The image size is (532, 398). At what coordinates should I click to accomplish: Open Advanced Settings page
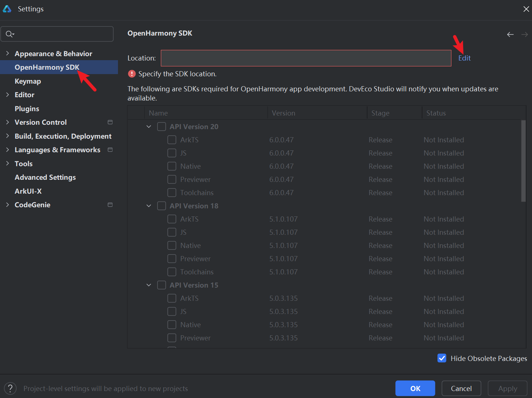45,177
